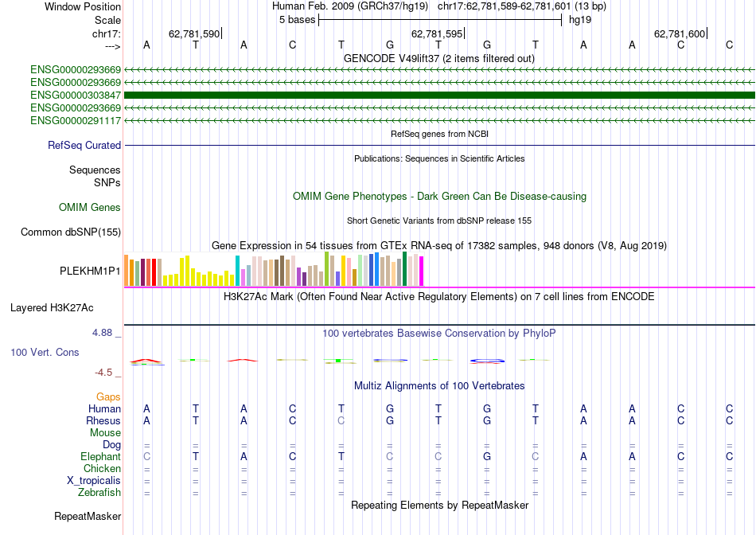The width and height of the screenshot is (756, 535).
Task: Click the magenta bar in GTEx chart
Action: (x=422, y=271)
